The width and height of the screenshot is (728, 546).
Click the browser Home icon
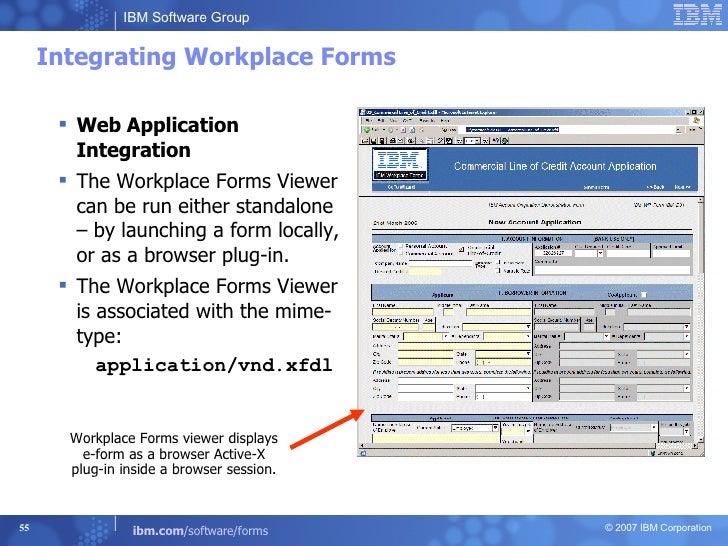pyautogui.click(x=422, y=130)
